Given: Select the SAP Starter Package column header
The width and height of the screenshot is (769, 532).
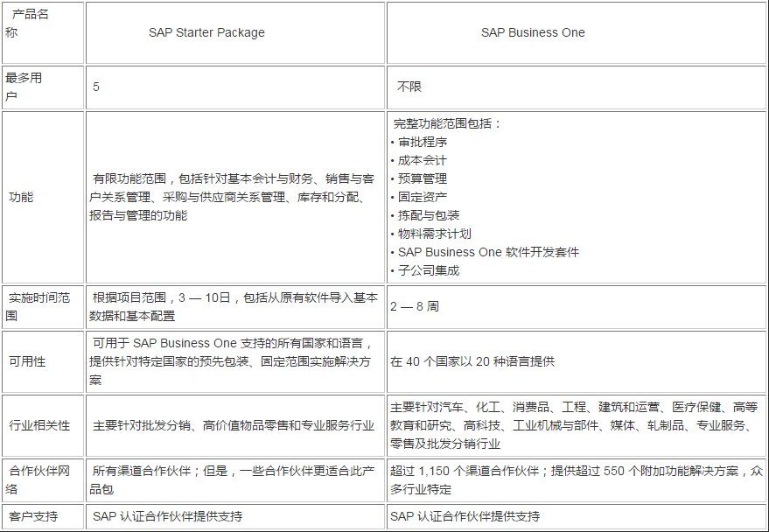Looking at the screenshot, I should click(x=235, y=32).
